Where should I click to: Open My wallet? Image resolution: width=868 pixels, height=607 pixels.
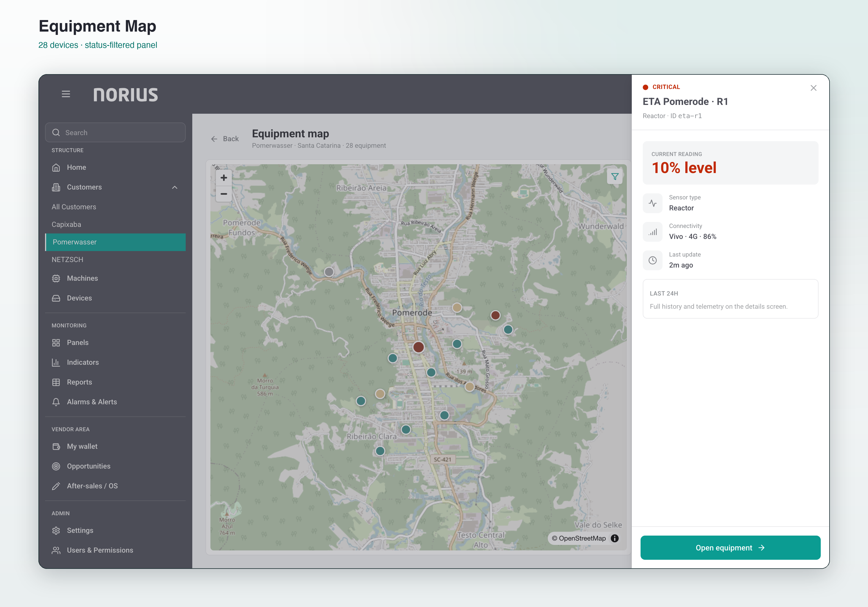coord(115,447)
